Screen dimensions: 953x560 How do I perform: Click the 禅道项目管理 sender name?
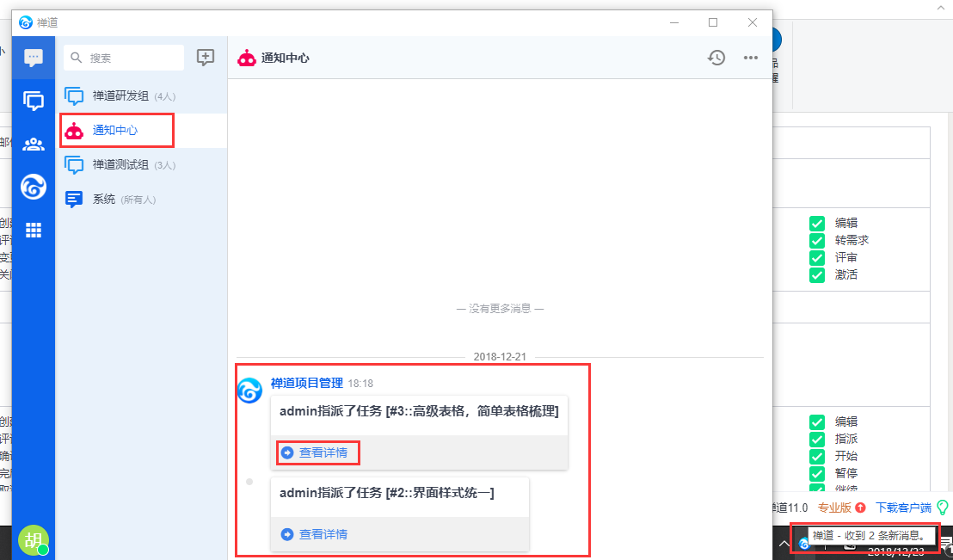[x=307, y=383]
